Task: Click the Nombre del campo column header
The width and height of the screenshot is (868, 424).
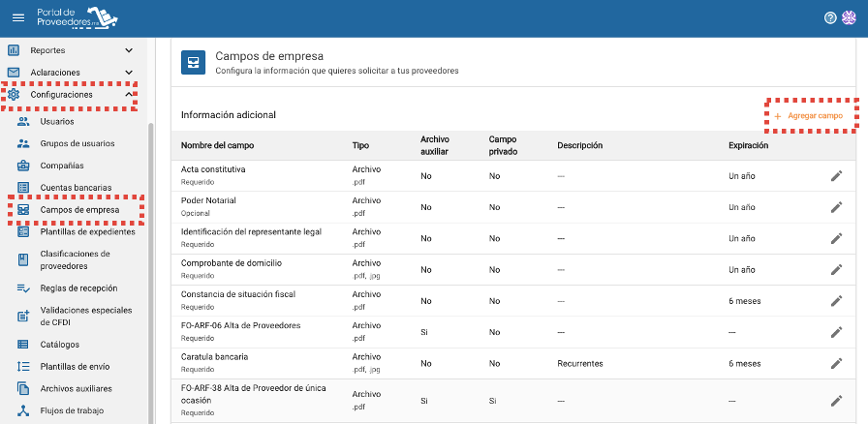Action: [x=218, y=145]
